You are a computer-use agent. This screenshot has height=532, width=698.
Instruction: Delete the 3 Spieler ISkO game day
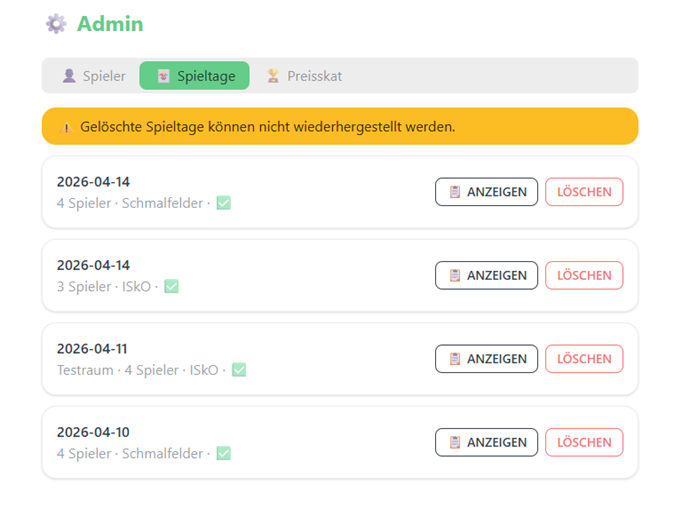(584, 276)
